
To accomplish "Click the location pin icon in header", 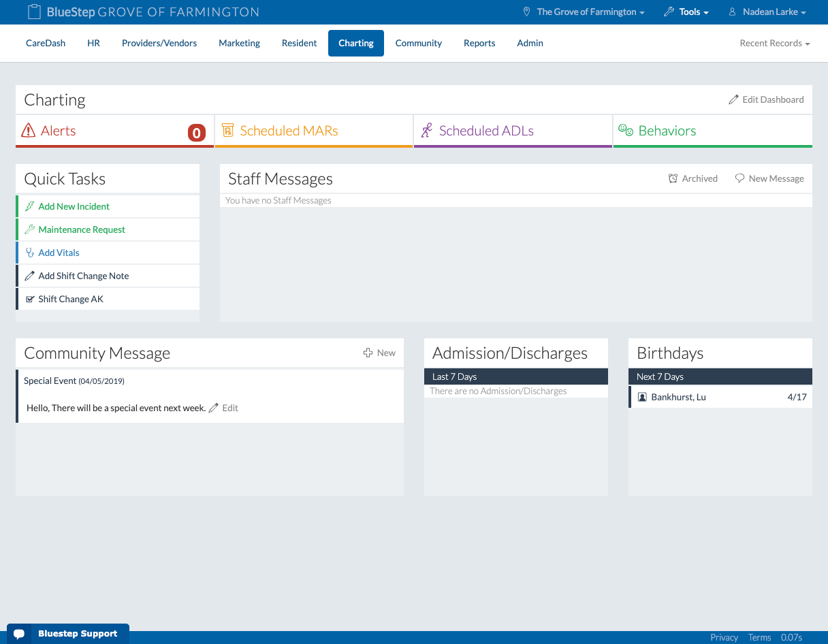I will click(526, 12).
